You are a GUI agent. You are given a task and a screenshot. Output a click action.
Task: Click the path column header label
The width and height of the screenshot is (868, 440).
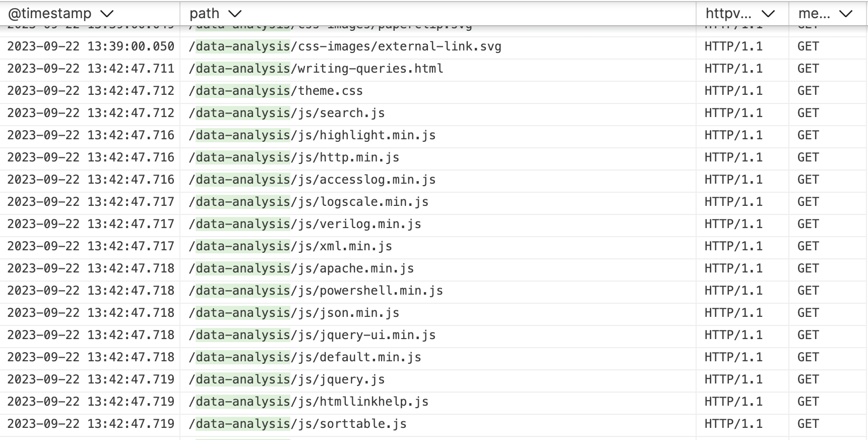[x=204, y=14]
